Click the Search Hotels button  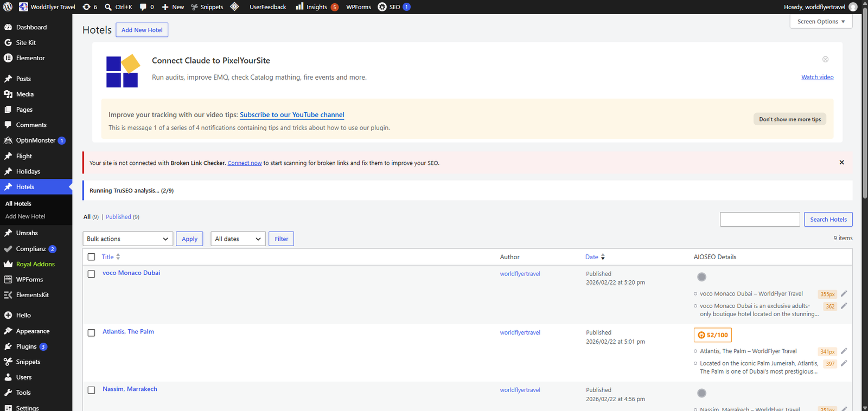828,219
